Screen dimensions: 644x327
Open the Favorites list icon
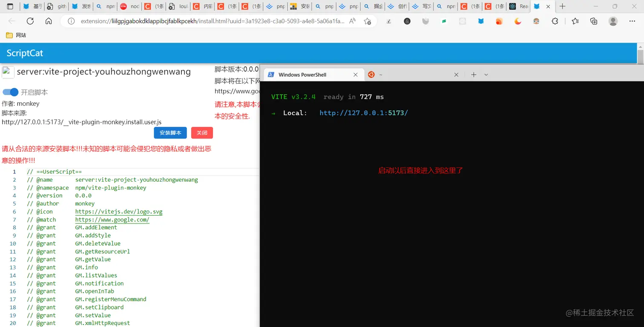coord(575,21)
